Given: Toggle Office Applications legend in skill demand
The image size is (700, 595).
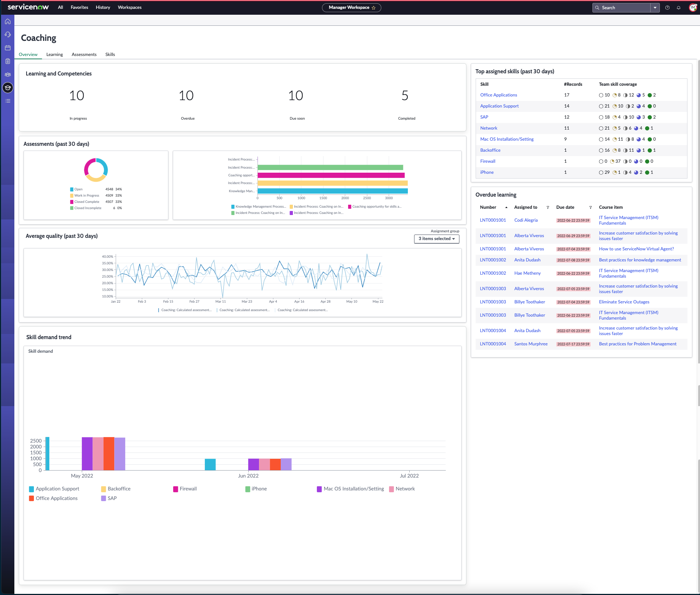Looking at the screenshot, I should pos(53,499).
